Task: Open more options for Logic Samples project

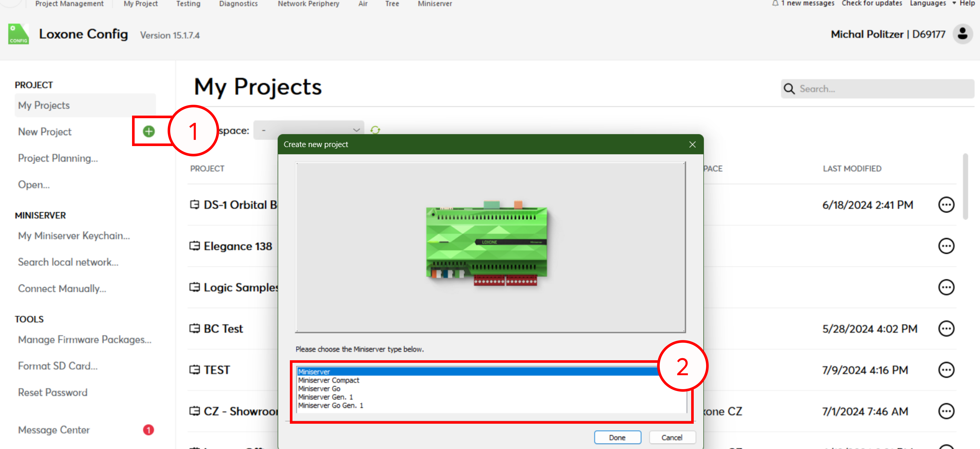Action: coord(946,287)
